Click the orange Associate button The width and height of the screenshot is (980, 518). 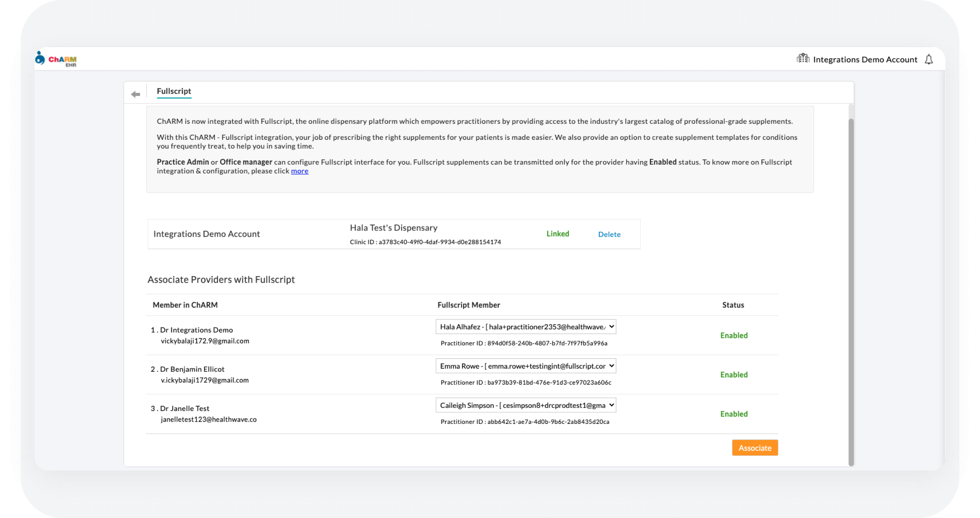[x=755, y=448]
